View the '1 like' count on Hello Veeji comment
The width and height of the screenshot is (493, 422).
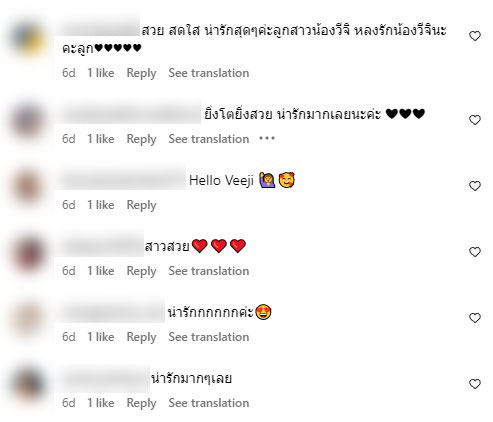point(101,205)
